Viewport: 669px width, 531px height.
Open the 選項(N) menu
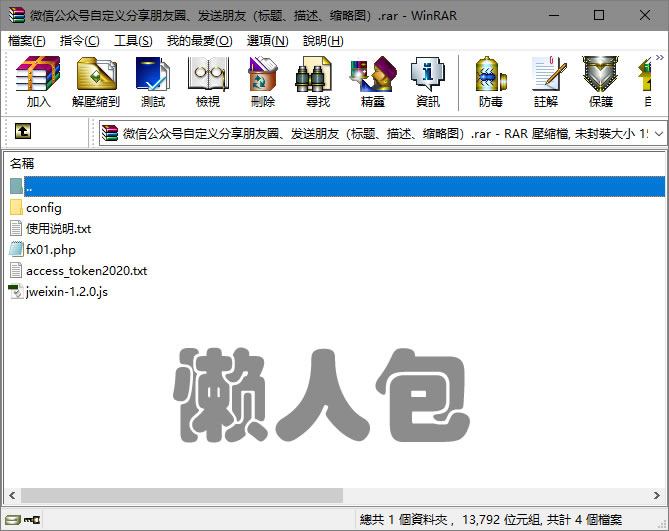click(x=267, y=41)
